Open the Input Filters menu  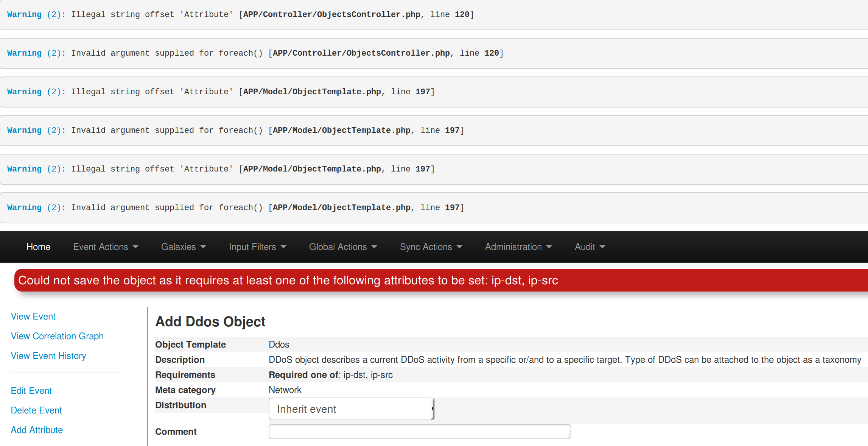[x=257, y=247]
